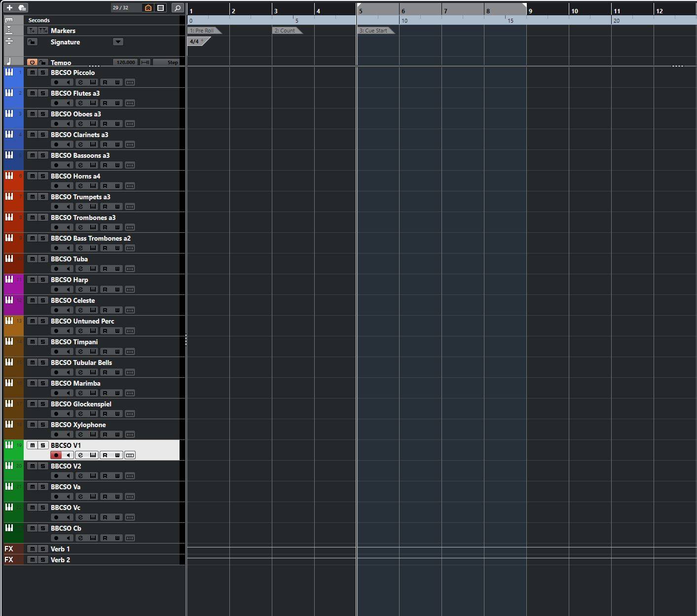Viewport: 697px width, 616px height.
Task: Click the tempo track note icon
Action: (x=9, y=62)
